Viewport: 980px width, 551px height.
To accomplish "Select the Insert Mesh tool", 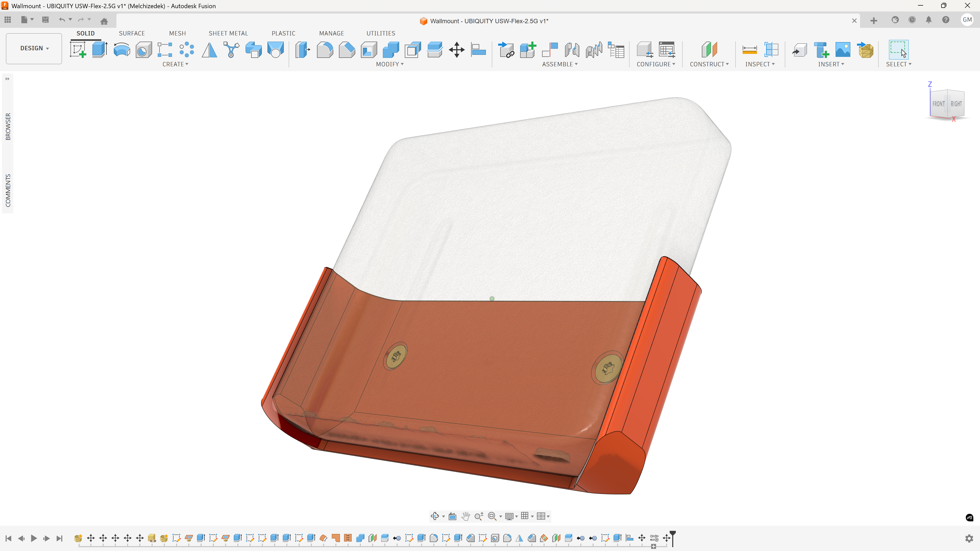I will click(865, 50).
